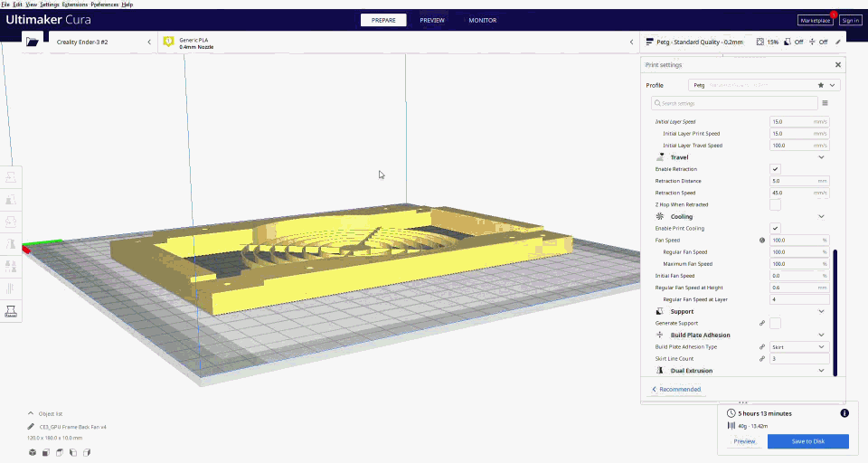Click the Marketplace button
Screen dimensions: 868x463
[x=816, y=21]
